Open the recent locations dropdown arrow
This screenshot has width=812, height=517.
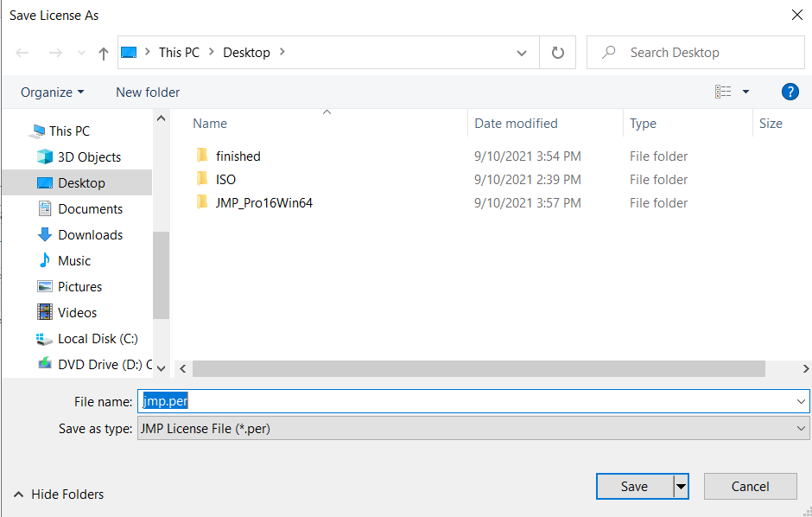81,53
